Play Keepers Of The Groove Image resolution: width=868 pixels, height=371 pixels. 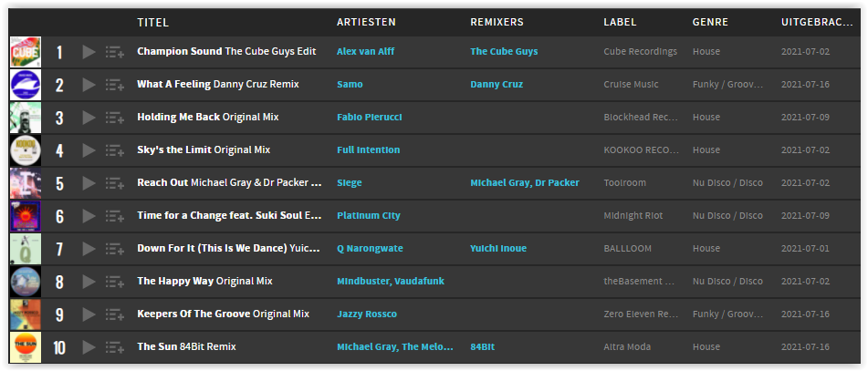[89, 314]
